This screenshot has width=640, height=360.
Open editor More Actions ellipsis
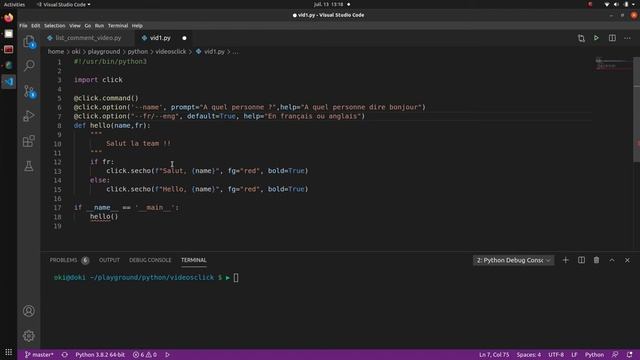pyautogui.click(x=627, y=38)
